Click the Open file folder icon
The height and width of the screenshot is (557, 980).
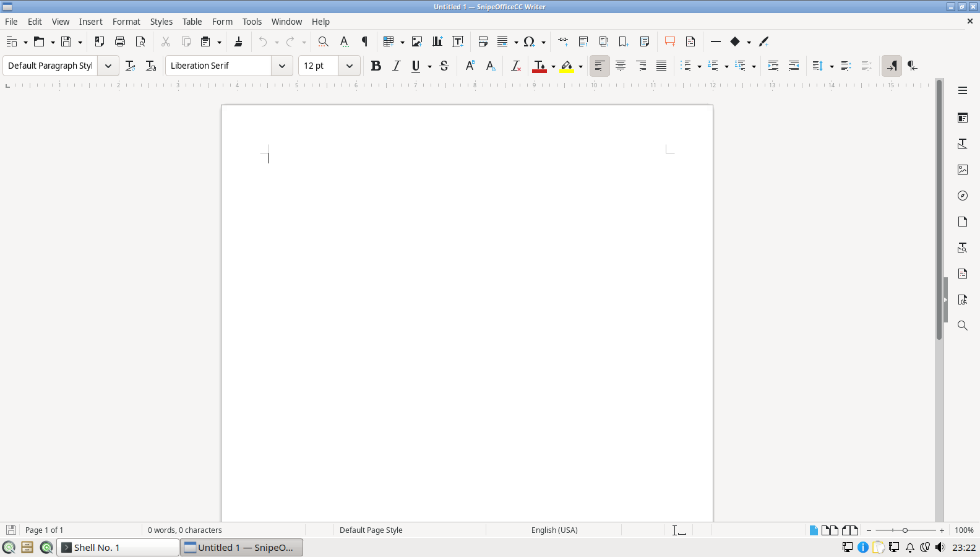click(39, 41)
